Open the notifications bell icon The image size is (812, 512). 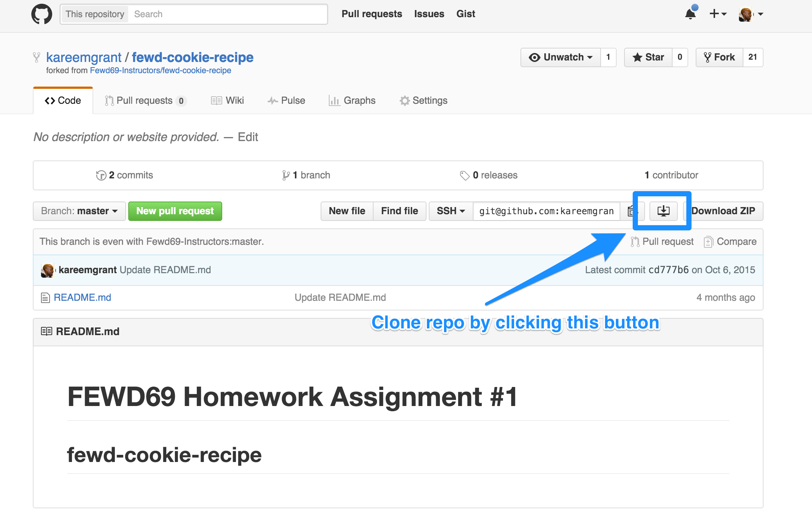point(690,14)
